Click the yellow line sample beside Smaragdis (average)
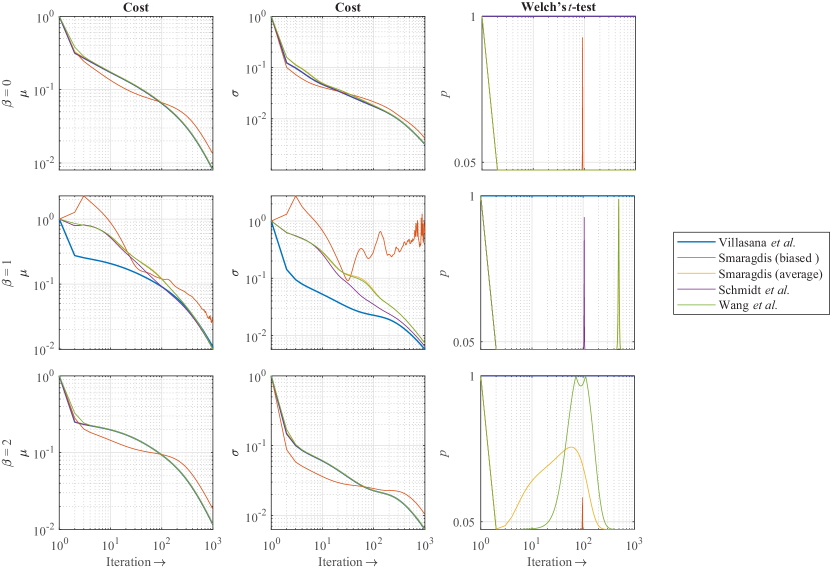The width and height of the screenshot is (830, 570). tap(695, 274)
